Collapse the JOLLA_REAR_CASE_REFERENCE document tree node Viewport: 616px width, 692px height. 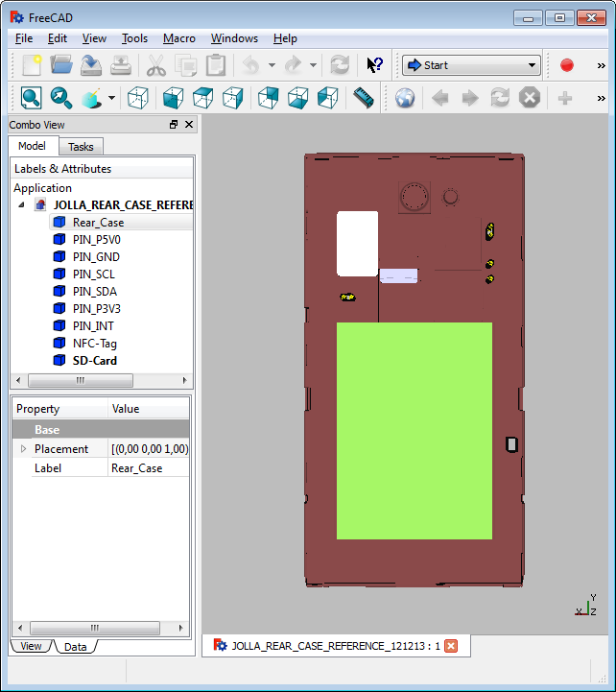point(21,204)
